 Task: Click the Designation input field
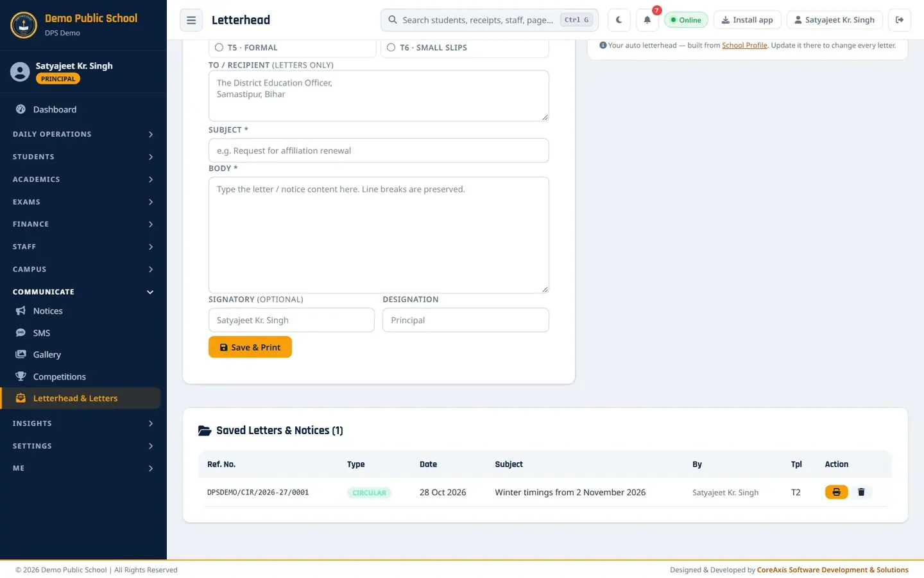[466, 320]
